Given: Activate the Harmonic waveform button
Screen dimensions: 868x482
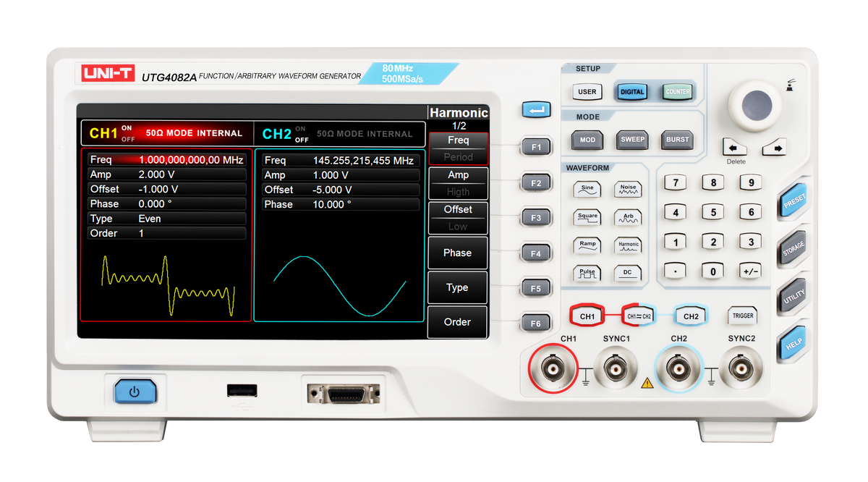Looking at the screenshot, I should [628, 245].
